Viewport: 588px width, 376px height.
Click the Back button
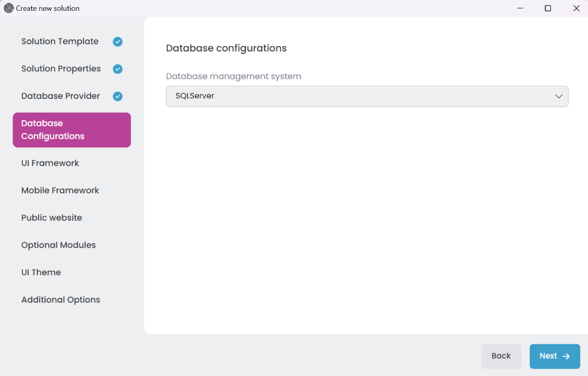coord(501,356)
